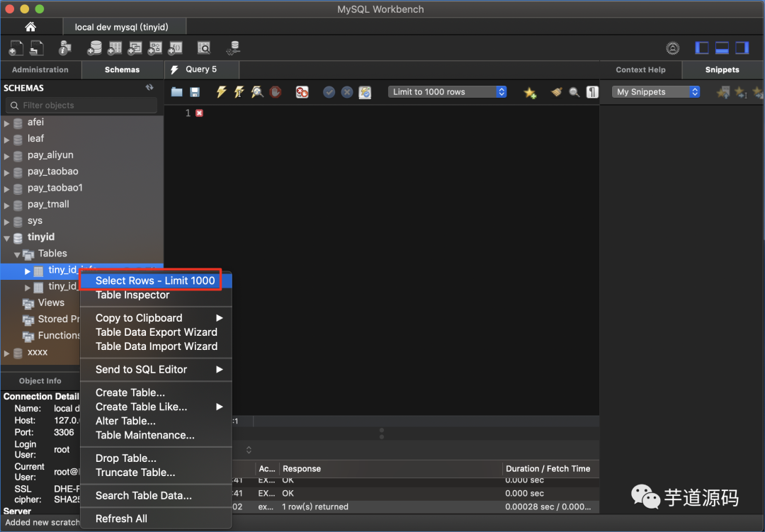Choose Select Rows - Limit 1000

point(155,281)
